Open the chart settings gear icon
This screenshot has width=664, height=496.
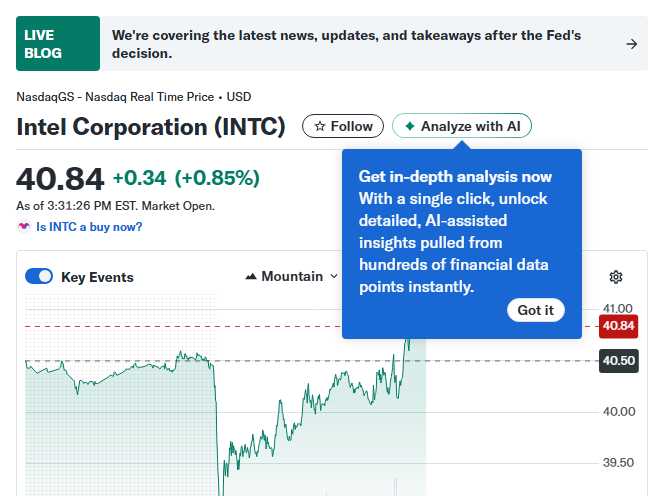616,277
